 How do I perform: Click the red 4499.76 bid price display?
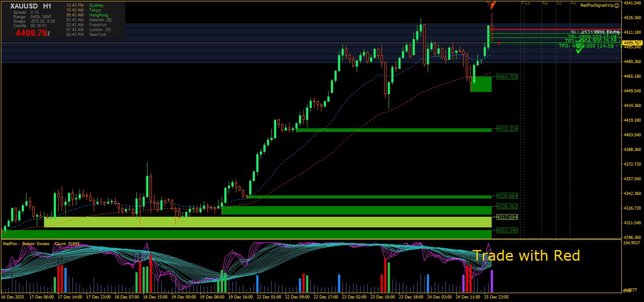click(32, 33)
